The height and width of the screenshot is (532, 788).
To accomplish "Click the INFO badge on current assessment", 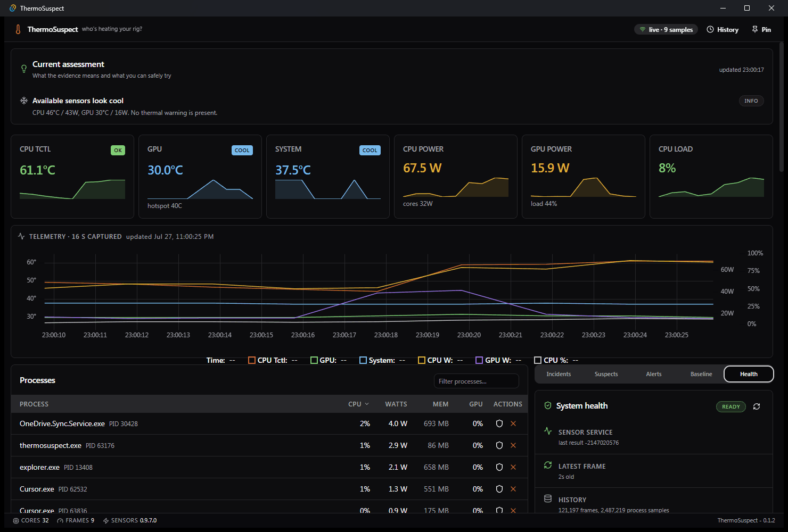I will click(751, 101).
